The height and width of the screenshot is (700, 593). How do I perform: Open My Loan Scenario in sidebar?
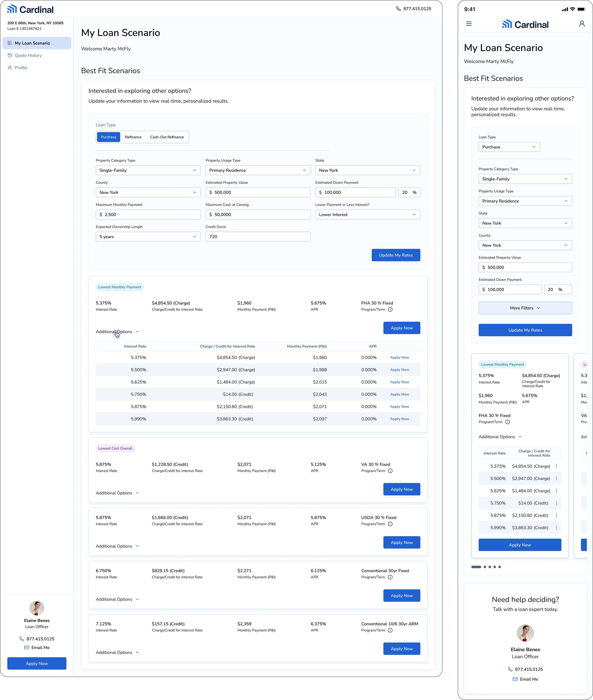click(37, 43)
